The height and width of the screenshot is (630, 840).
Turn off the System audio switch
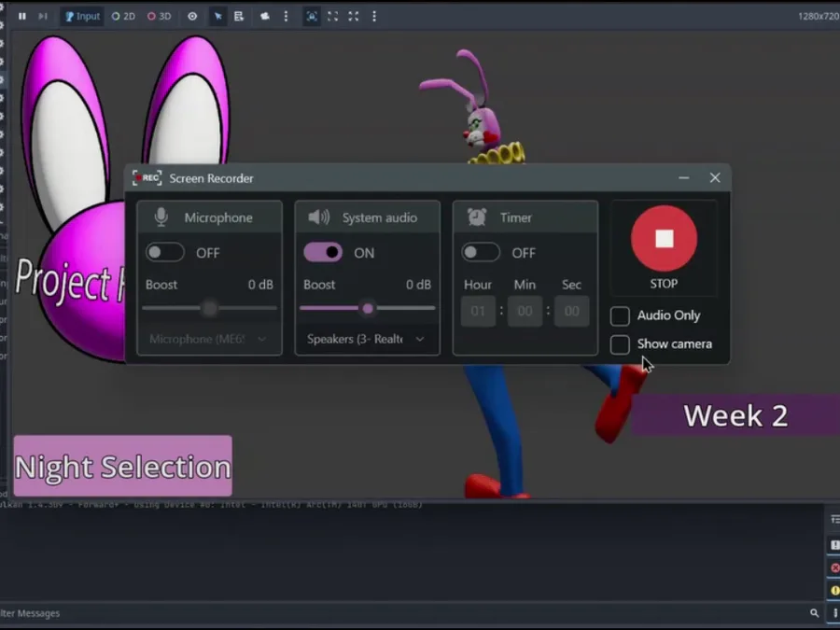point(323,253)
